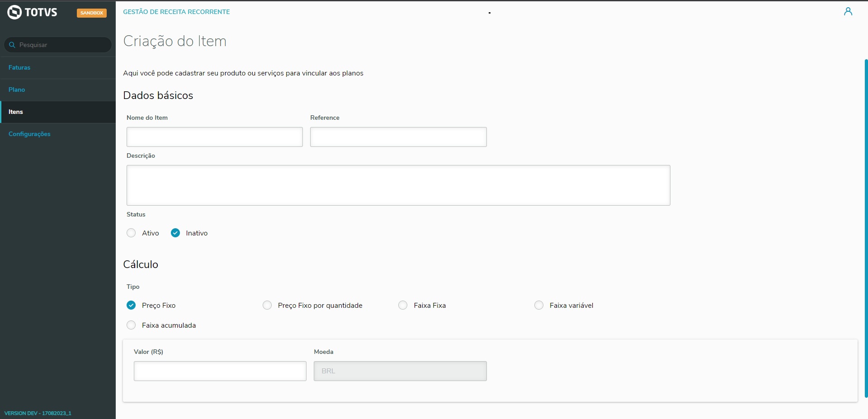Click the page vertical scrollbar

865,226
